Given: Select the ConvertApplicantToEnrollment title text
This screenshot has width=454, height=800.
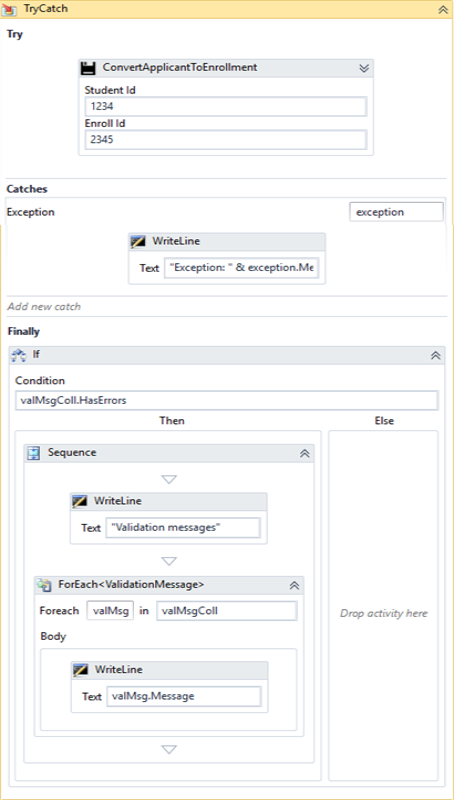Looking at the screenshot, I should (x=180, y=67).
